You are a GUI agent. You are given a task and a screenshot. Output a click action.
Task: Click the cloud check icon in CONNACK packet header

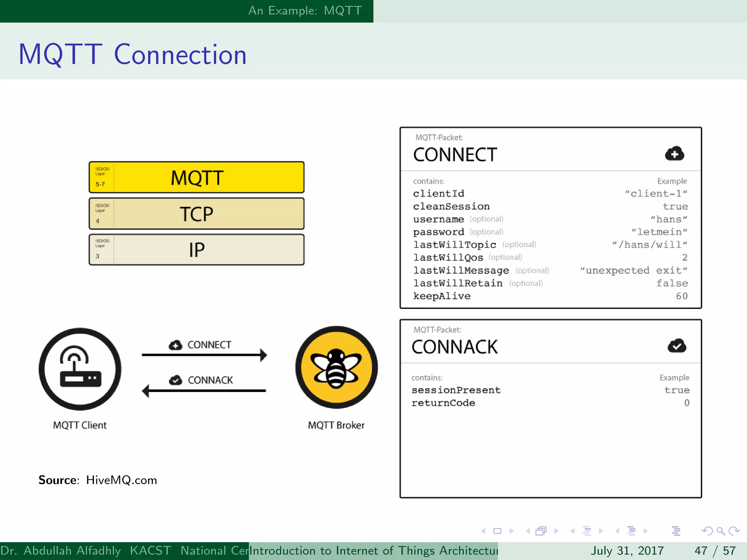tap(677, 346)
